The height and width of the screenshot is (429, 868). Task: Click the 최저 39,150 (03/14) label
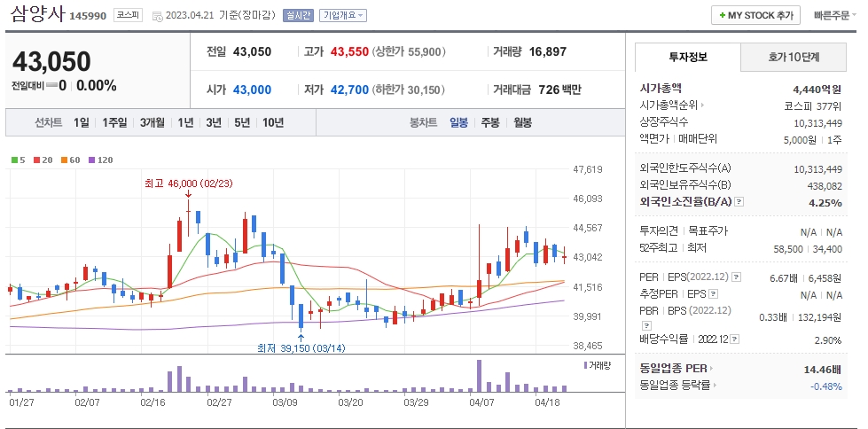tap(301, 348)
